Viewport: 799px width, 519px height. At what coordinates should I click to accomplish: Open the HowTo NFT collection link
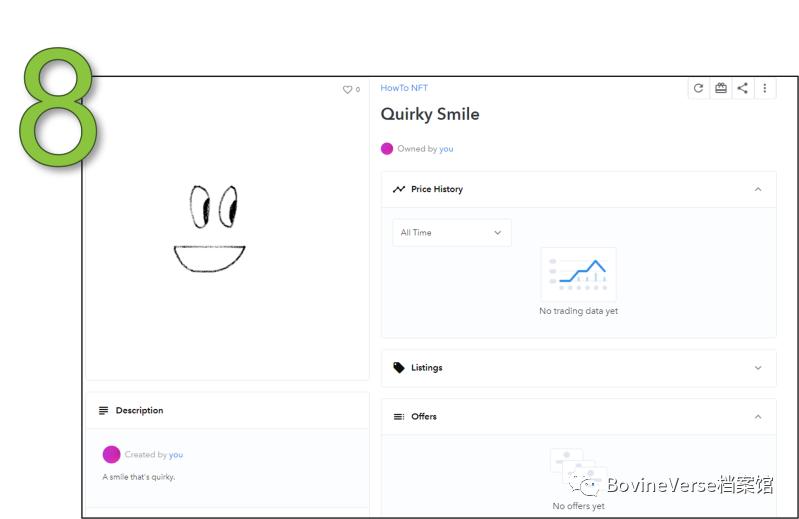click(x=404, y=88)
